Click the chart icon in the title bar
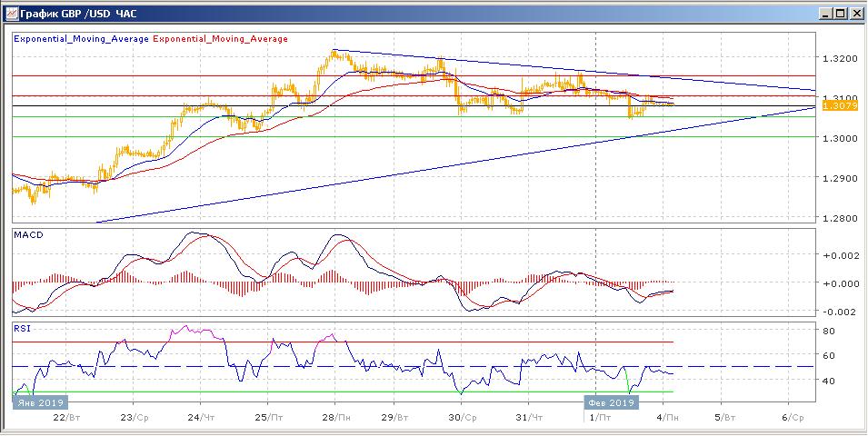 click(x=12, y=14)
